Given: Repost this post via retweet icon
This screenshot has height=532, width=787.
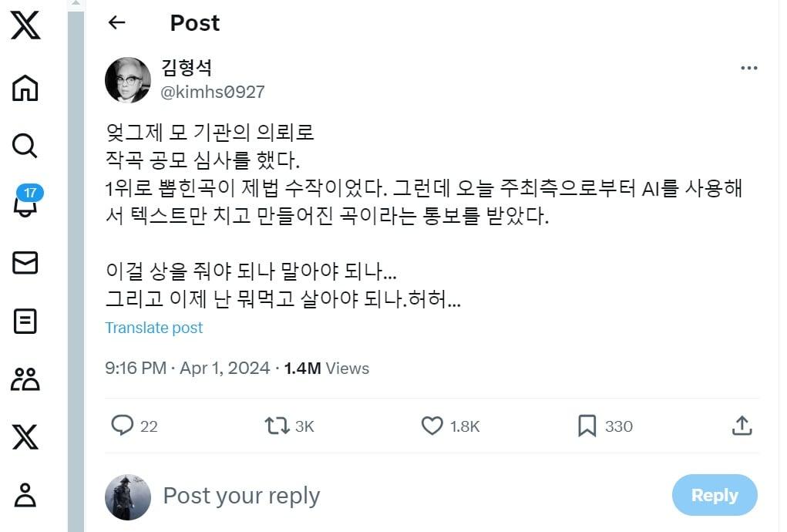Looking at the screenshot, I should tap(277, 426).
